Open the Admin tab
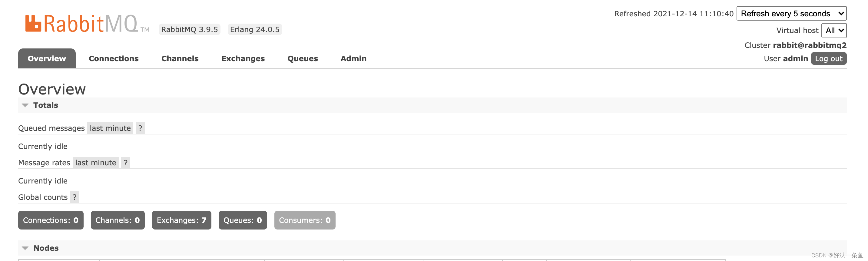 point(353,58)
